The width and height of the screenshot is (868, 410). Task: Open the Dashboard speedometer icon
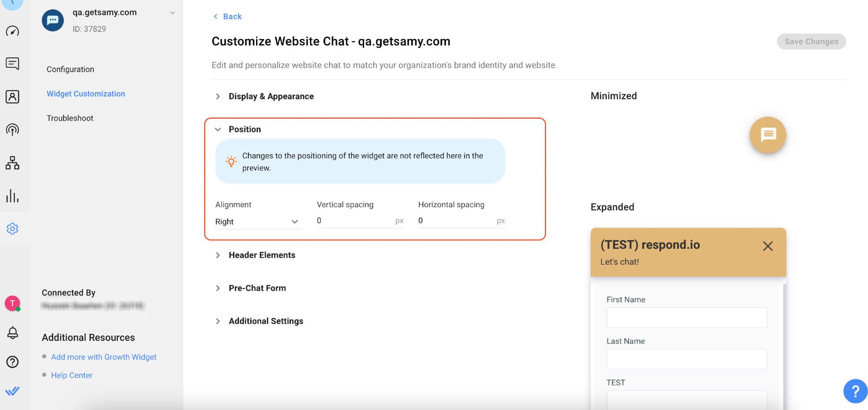point(13,31)
